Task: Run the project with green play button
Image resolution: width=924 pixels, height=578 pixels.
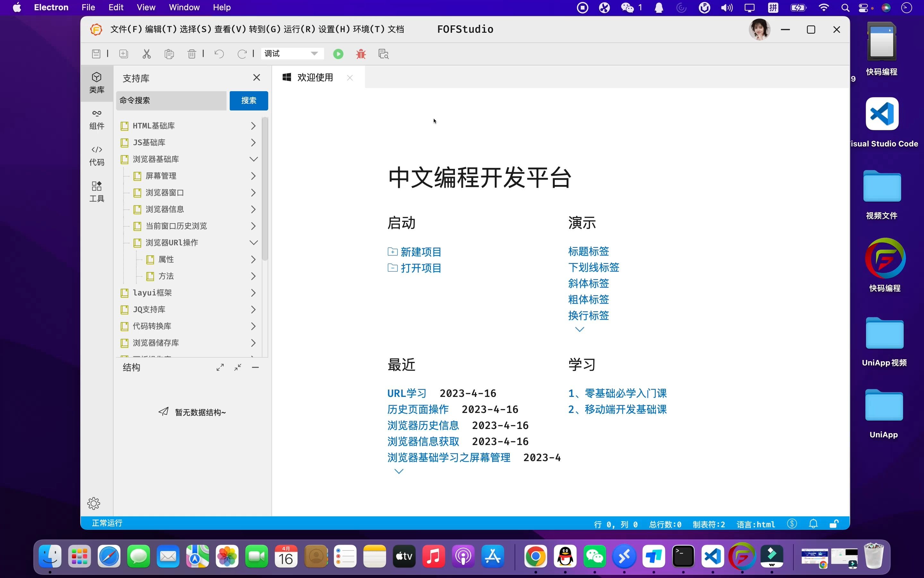Action: coord(338,54)
